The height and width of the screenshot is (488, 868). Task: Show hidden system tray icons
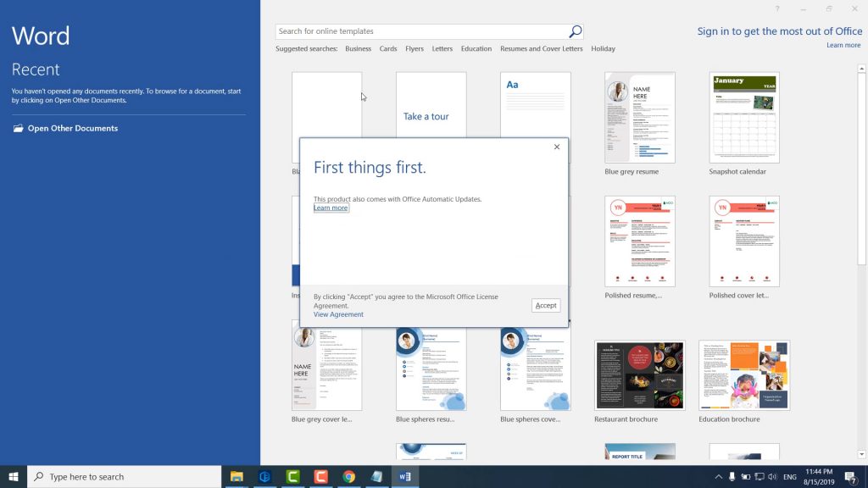[x=718, y=477]
